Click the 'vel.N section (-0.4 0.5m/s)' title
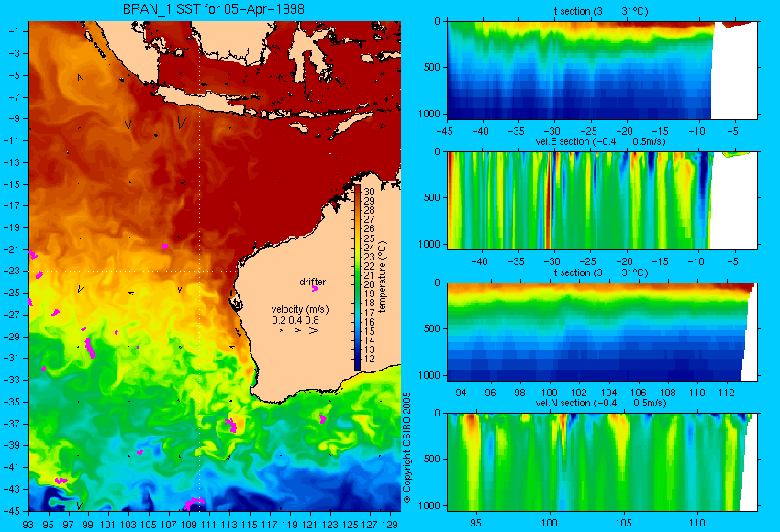Image resolution: width=780 pixels, height=532 pixels. [600, 403]
